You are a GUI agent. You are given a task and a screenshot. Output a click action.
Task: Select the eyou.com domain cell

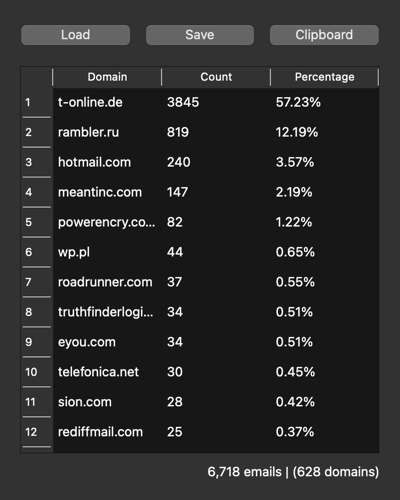click(107, 342)
